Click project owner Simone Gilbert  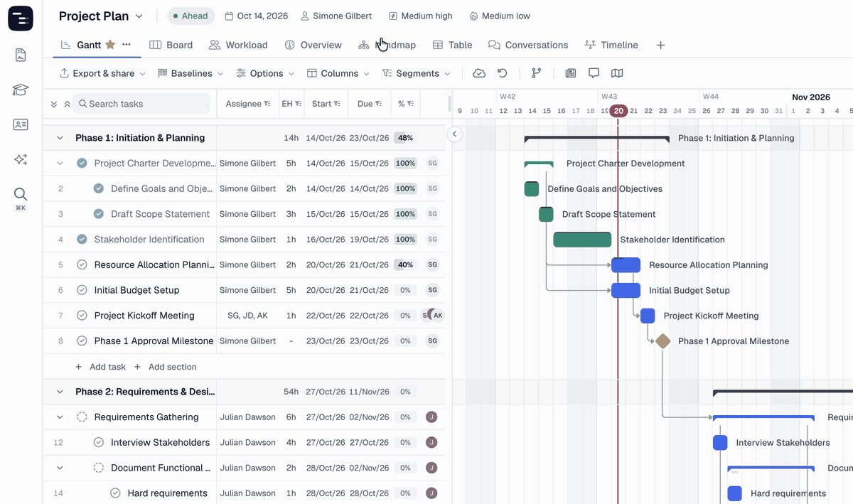click(336, 16)
